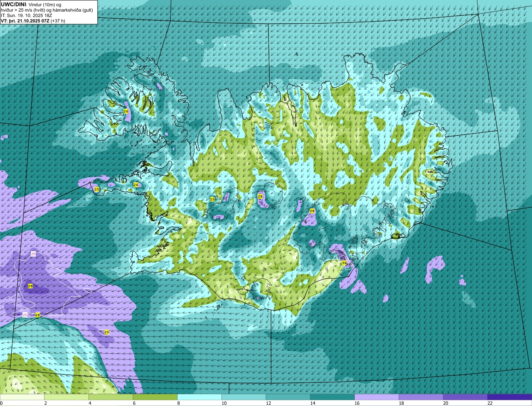Click the legend tick label '8'
Screen dimensions: 532x406
pyautogui.click(x=178, y=403)
